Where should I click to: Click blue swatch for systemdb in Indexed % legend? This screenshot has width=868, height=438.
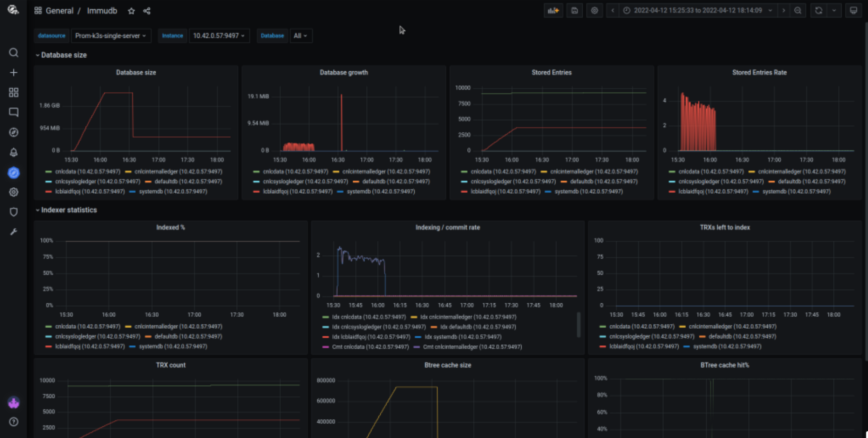click(x=132, y=346)
